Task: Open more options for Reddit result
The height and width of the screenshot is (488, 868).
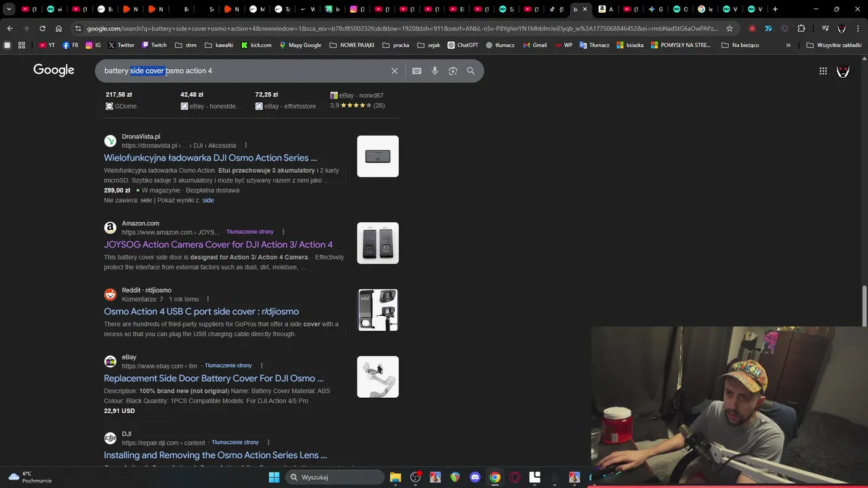Action: (x=208, y=299)
